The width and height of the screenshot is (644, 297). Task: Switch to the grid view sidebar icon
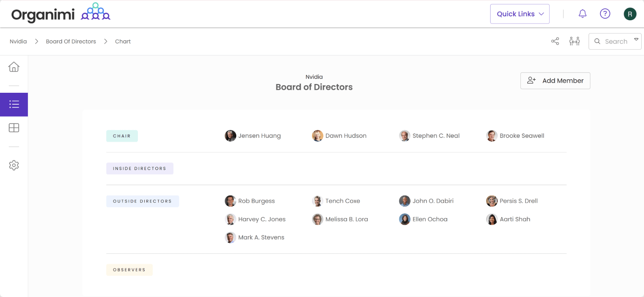coord(14,128)
